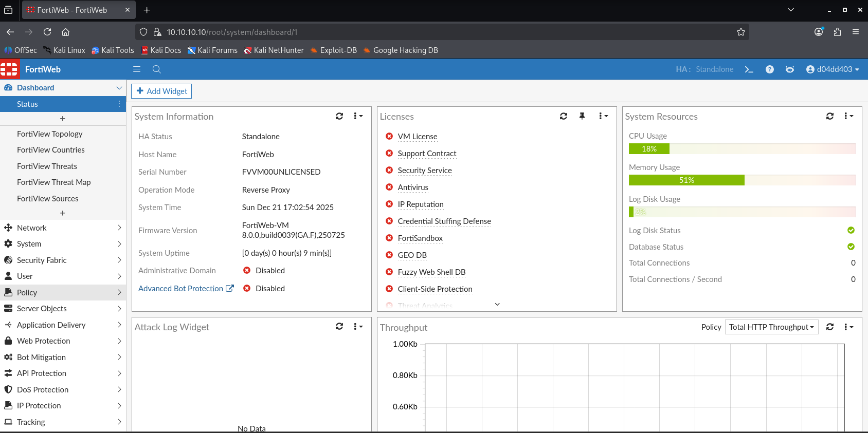Open the Throughput widget options menu

(x=849, y=327)
